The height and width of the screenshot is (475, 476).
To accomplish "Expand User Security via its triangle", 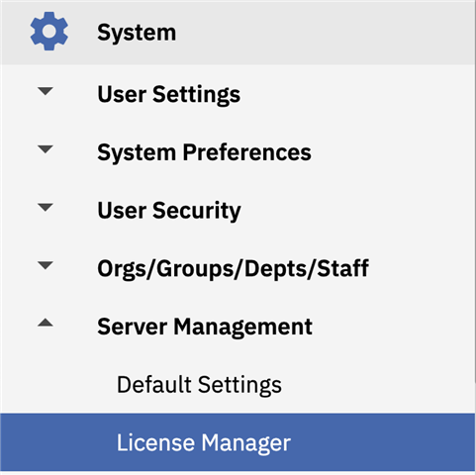I will (x=46, y=207).
